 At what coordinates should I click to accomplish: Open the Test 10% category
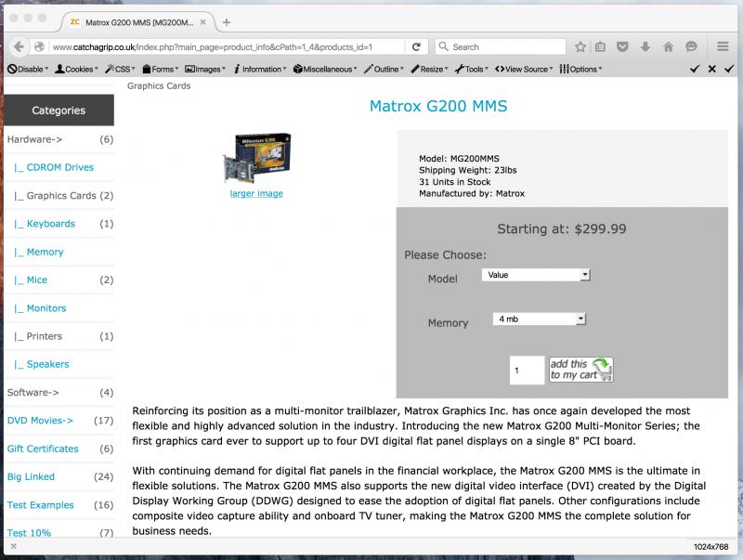29,532
